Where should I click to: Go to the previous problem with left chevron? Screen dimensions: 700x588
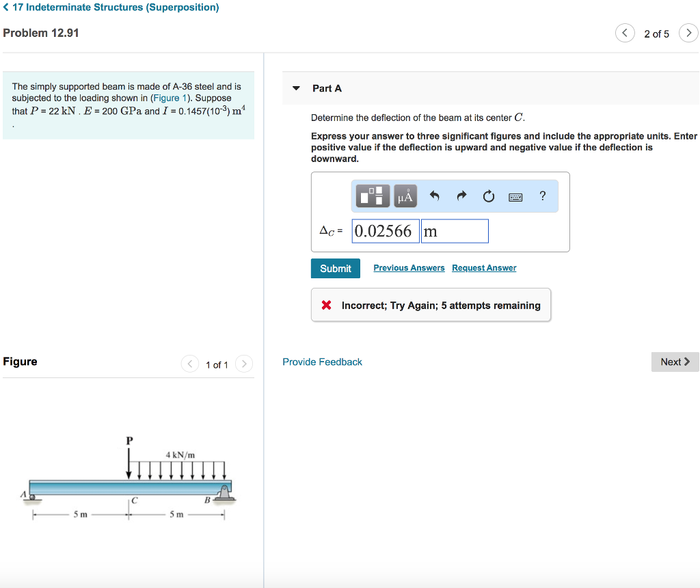click(625, 32)
